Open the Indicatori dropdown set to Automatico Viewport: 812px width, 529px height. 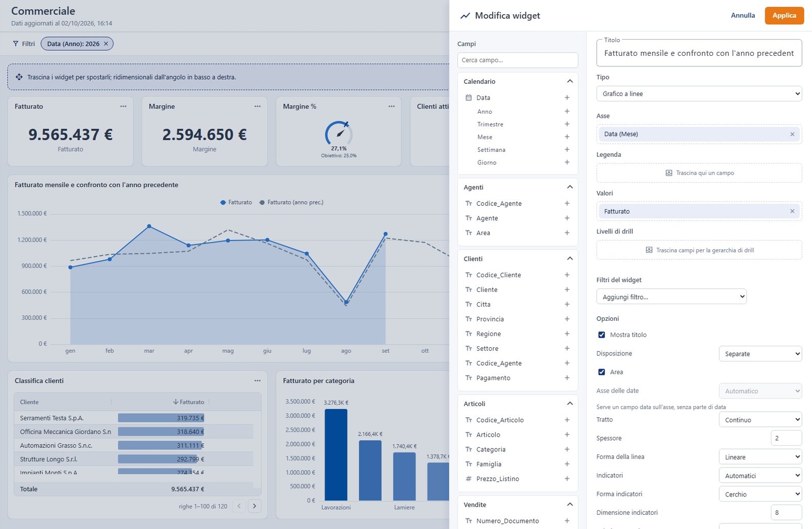[760, 476]
